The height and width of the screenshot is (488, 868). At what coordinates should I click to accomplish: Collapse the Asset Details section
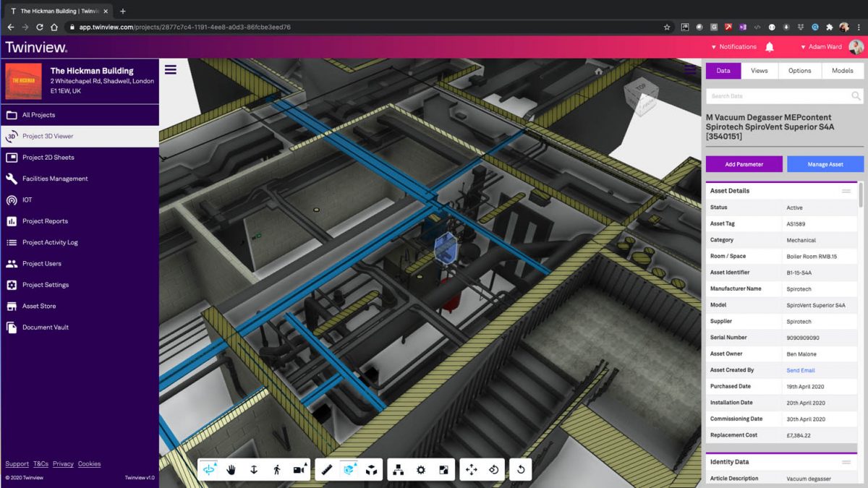[846, 191]
